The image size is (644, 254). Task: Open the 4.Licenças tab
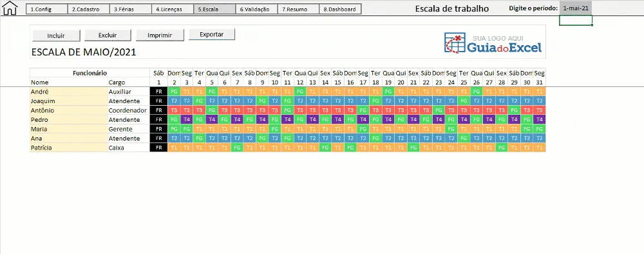[x=173, y=9]
